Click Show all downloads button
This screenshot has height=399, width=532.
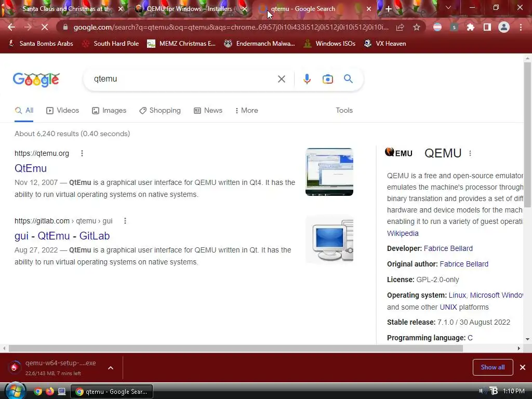click(493, 367)
